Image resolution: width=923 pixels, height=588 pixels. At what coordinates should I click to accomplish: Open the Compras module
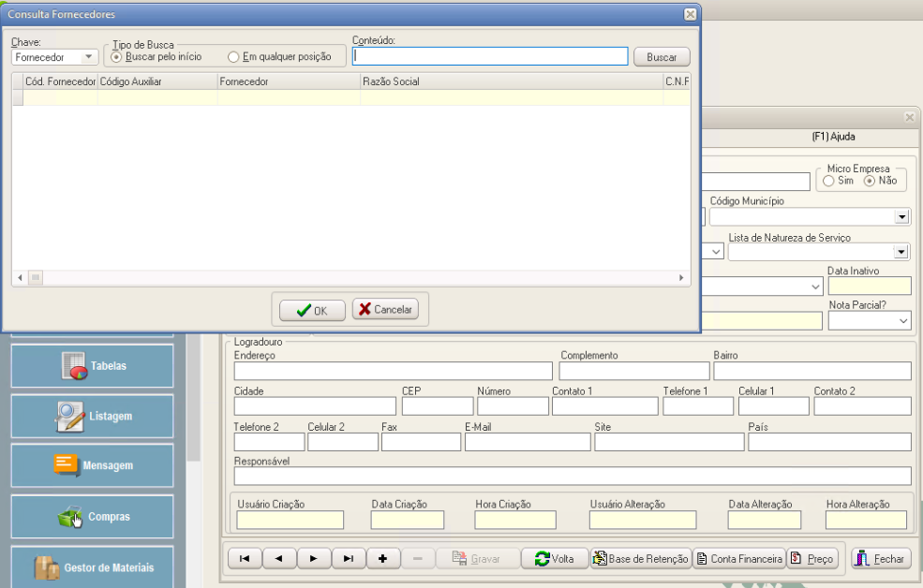click(92, 517)
